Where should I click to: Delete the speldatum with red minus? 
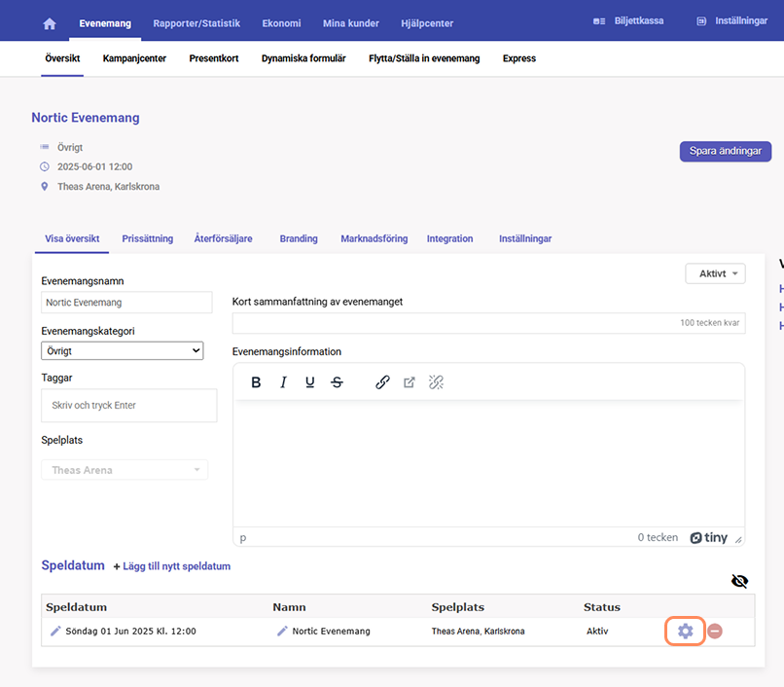point(715,631)
